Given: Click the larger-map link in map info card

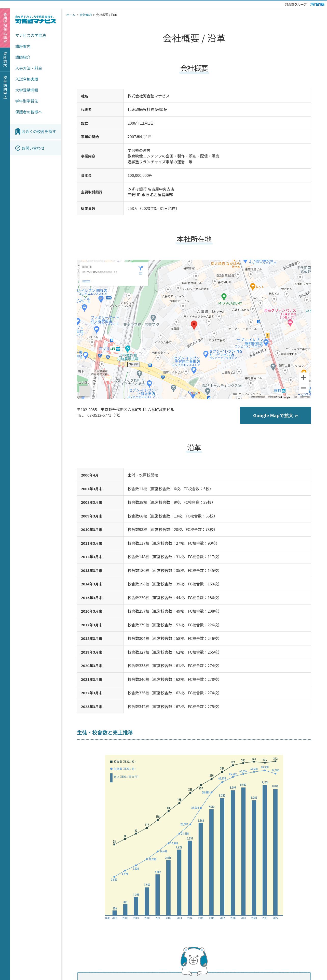Looking at the screenshot, I should [86, 282].
